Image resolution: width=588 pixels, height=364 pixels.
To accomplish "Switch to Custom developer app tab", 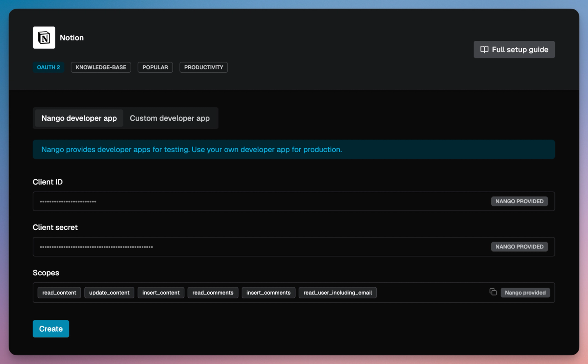I will point(170,118).
